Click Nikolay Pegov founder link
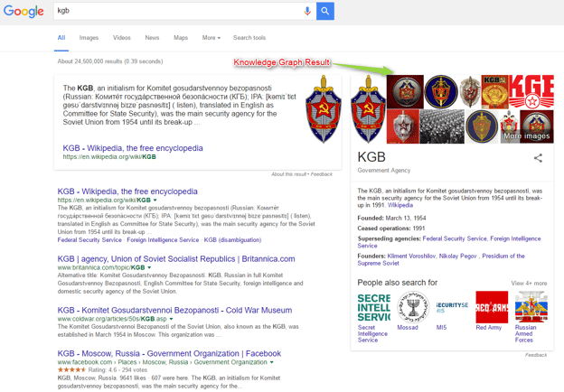 click(458, 256)
